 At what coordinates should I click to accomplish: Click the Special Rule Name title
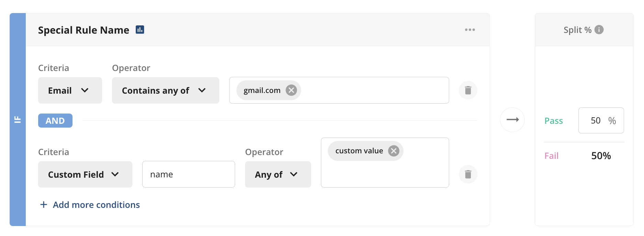pyautogui.click(x=84, y=30)
